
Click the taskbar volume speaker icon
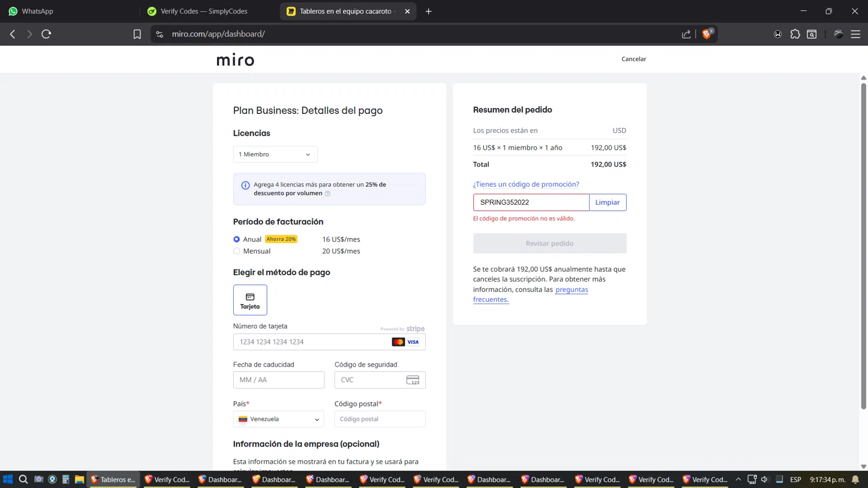coord(764,479)
